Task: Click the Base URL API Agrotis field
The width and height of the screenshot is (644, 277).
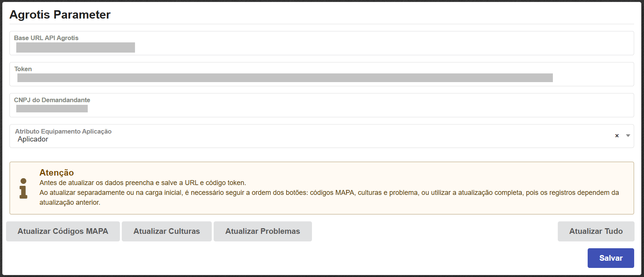Action: click(321, 47)
